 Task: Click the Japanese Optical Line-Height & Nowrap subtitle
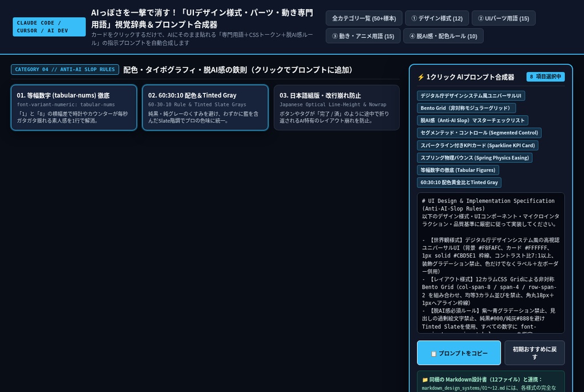click(333, 104)
